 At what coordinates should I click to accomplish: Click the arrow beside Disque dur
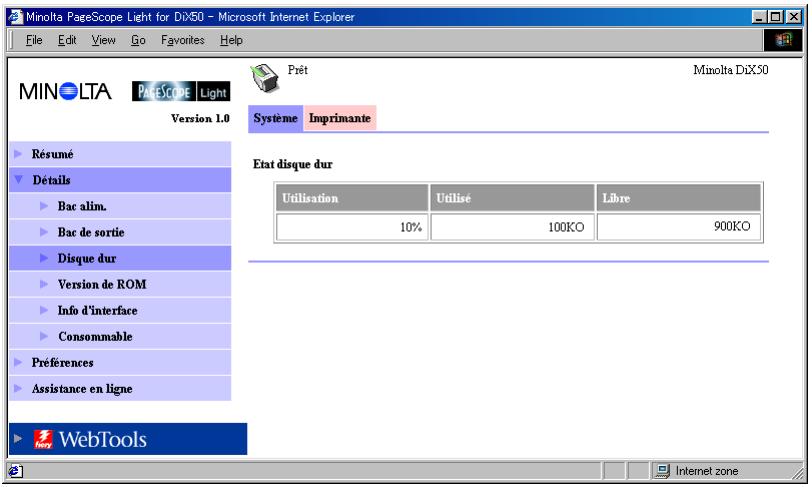44,258
